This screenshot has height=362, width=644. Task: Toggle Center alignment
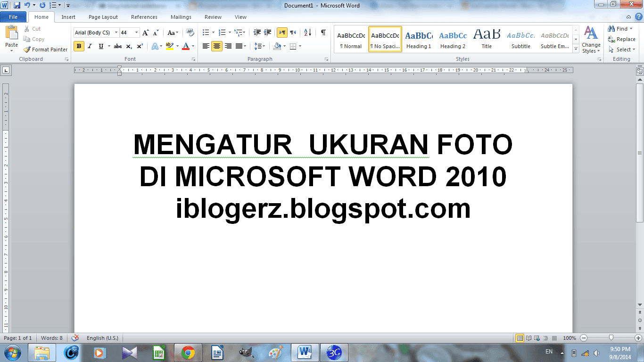point(217,46)
